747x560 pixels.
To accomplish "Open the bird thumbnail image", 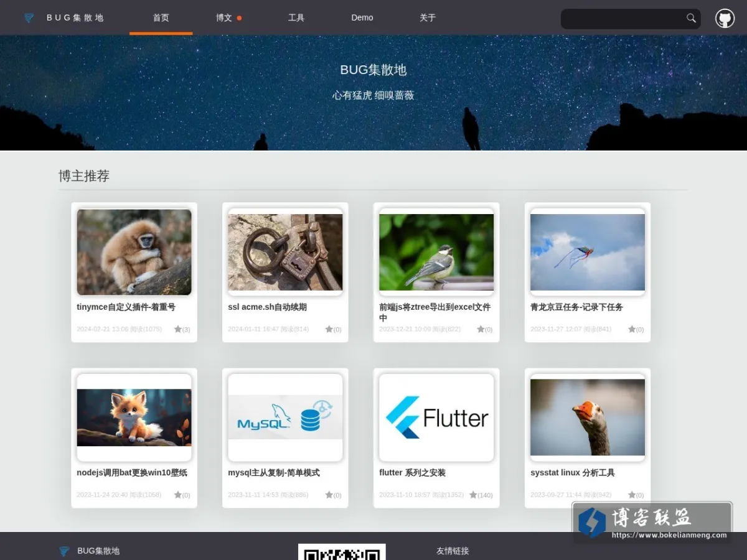I will pos(436,252).
